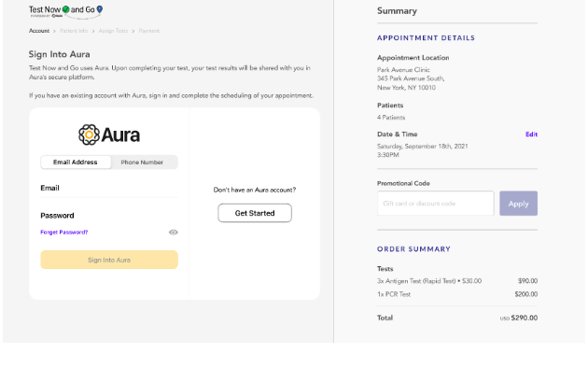The height and width of the screenshot is (368, 588).
Task: Click the Get Started button
Action: tap(255, 213)
